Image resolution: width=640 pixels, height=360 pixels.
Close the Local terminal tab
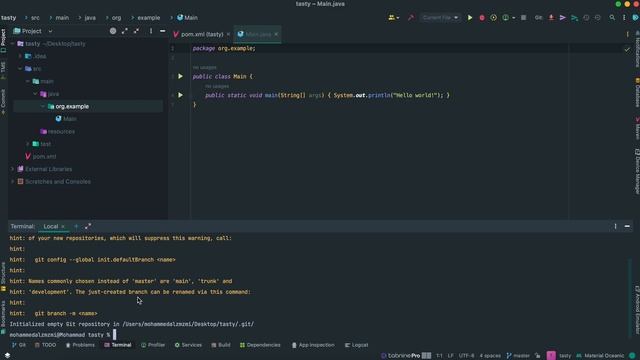click(63, 227)
